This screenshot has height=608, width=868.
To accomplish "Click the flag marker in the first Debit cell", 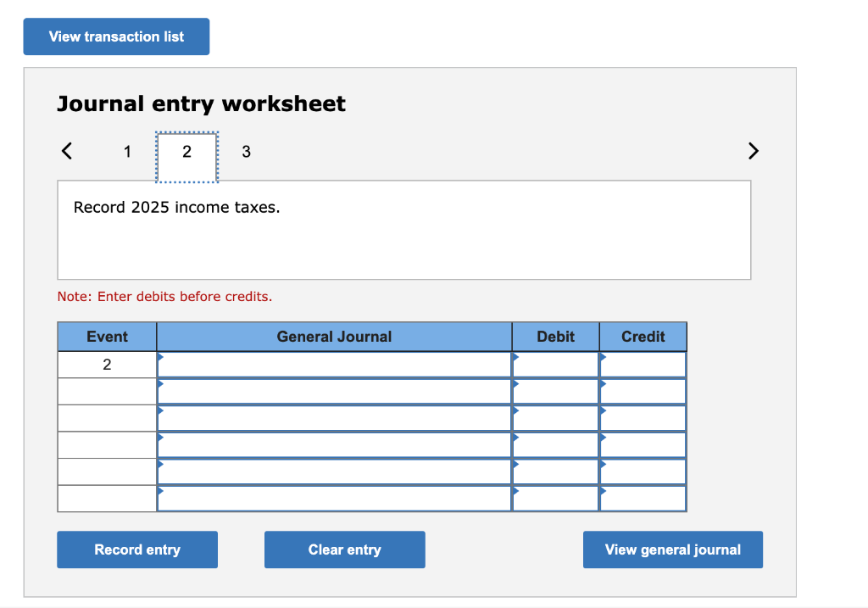I will pos(516,359).
